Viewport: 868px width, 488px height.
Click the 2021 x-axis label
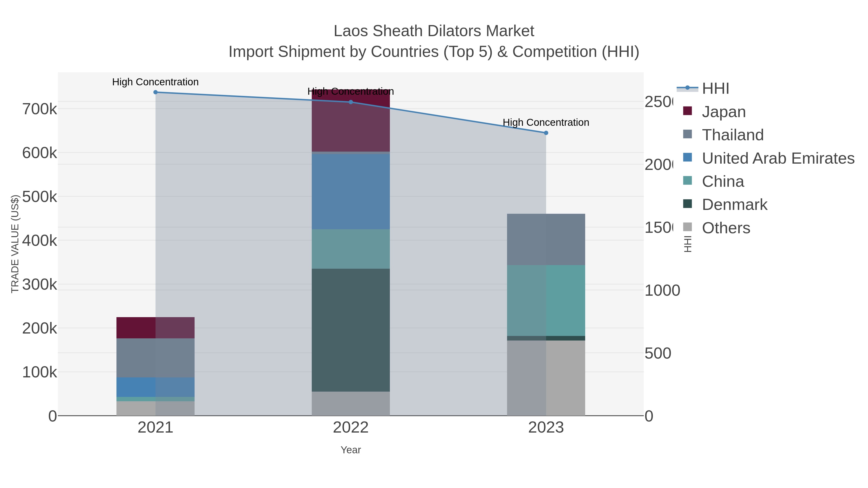click(155, 428)
